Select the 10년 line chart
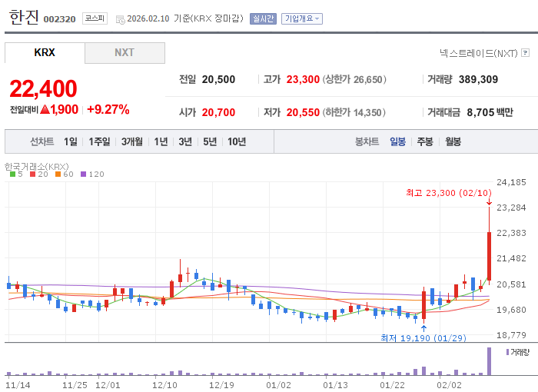This screenshot has height=392, width=538. (x=237, y=141)
